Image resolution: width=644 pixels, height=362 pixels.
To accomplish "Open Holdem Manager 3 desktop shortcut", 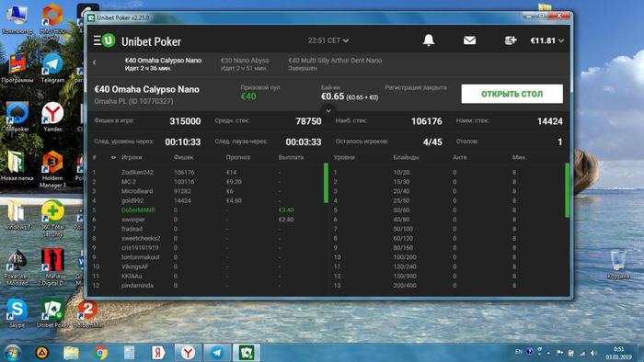I will click(x=52, y=169).
